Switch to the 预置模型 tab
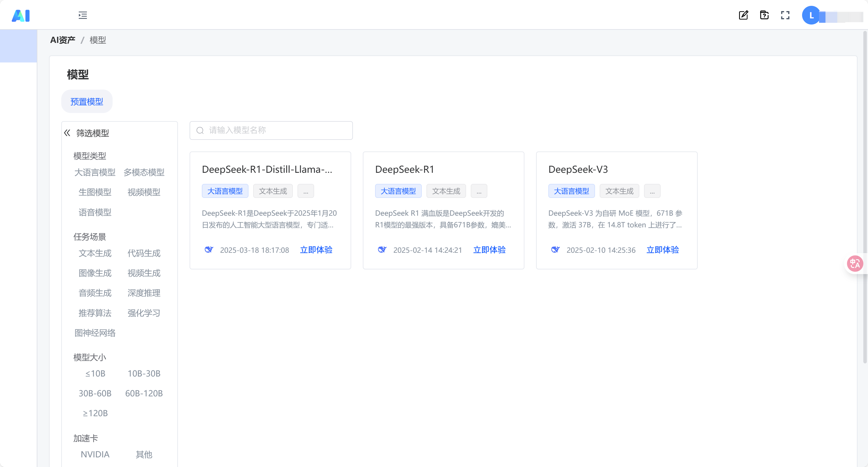 coord(87,102)
